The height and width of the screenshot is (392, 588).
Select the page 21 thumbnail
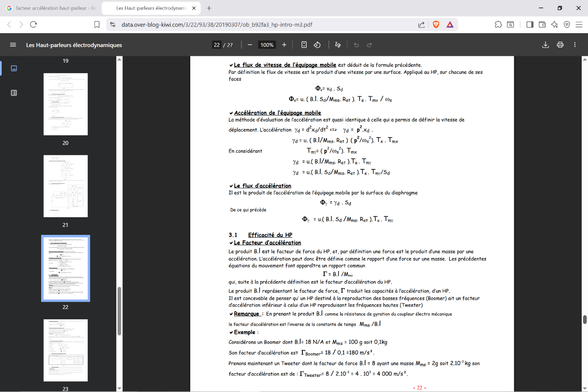click(66, 186)
